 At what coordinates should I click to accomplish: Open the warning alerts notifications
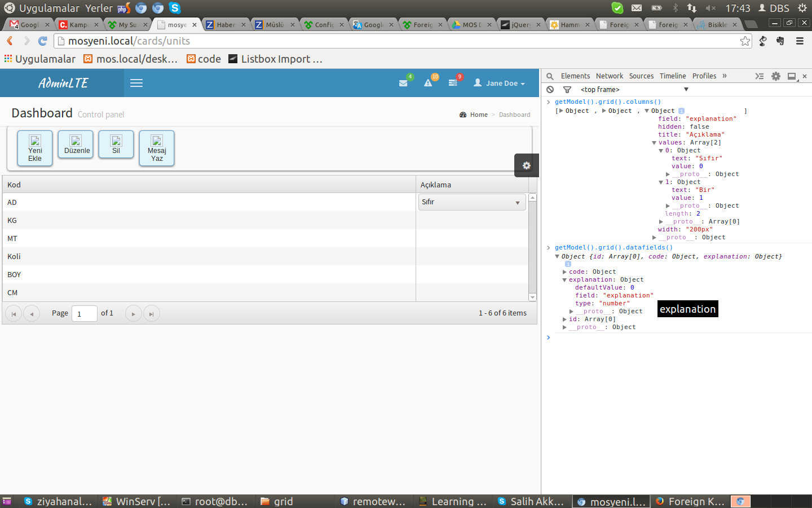click(x=428, y=83)
